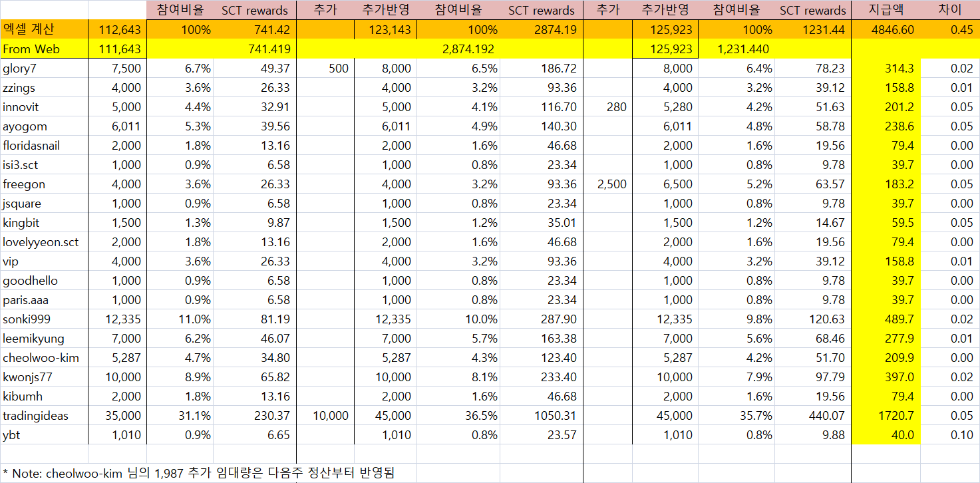This screenshot has width=980, height=483.
Task: Click the cell showing 123,143
Action: click(386, 29)
